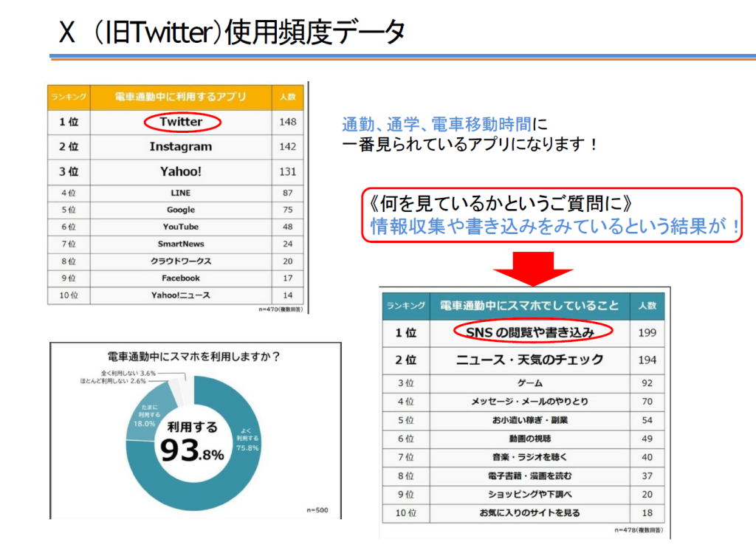Select SmartNews in app ranking table
This screenshot has height=556, width=756.
coord(181,244)
